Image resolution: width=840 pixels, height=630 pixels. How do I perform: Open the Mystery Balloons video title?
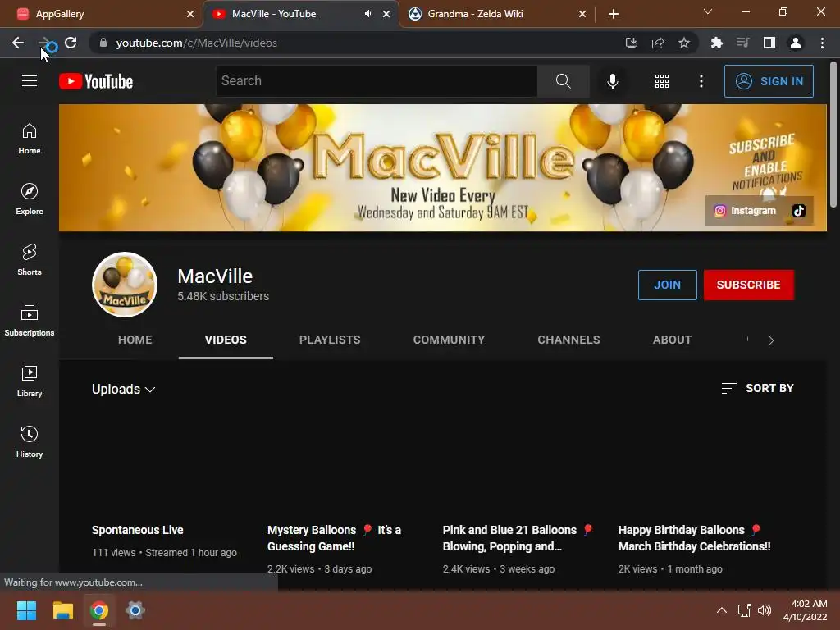tap(335, 538)
